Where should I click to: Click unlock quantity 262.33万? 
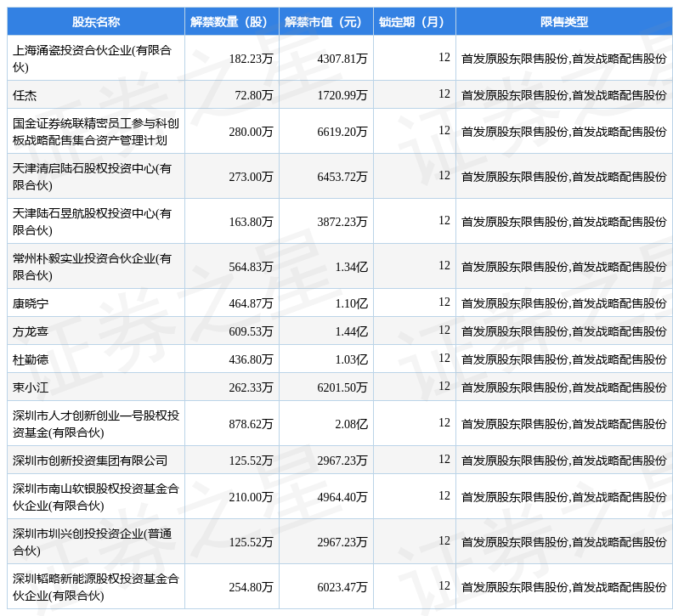(x=251, y=387)
